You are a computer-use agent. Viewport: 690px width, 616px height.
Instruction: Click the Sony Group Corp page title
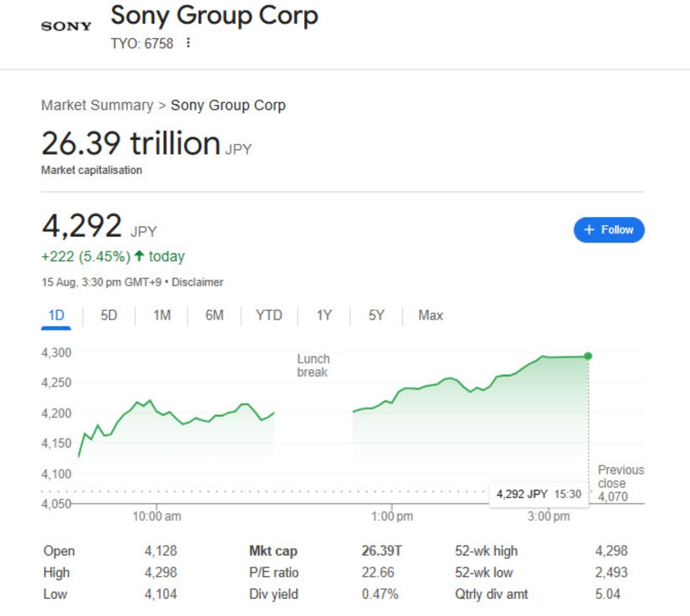point(215,15)
